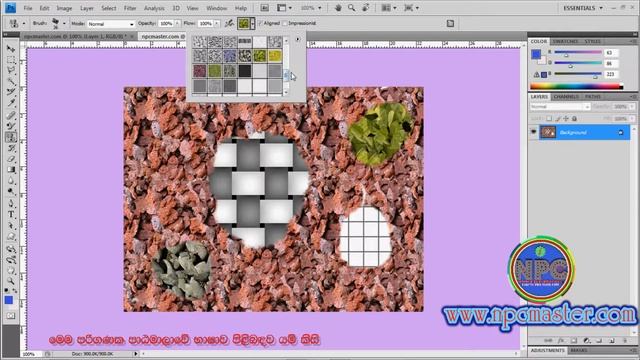Toggle lock image pixels in Layers panel

coord(558,119)
